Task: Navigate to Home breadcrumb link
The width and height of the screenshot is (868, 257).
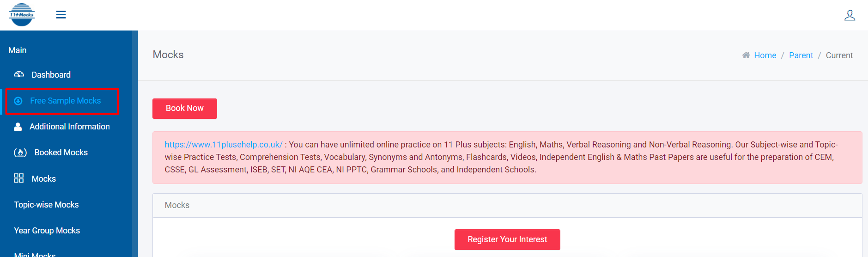Action: pos(765,55)
